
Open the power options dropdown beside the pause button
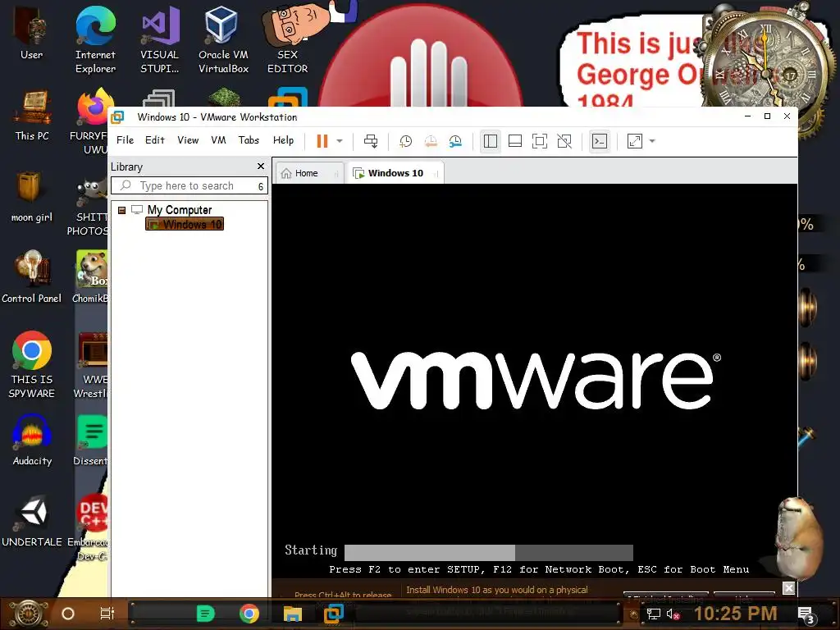point(340,141)
